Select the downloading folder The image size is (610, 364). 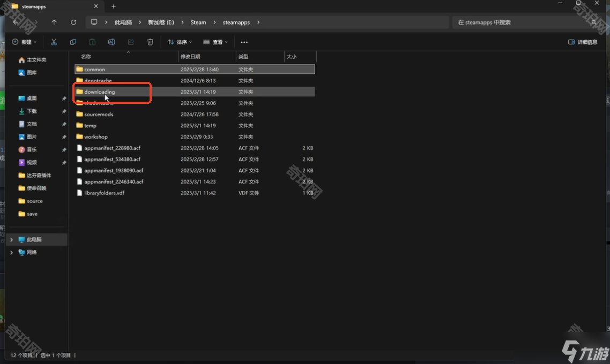point(195,92)
